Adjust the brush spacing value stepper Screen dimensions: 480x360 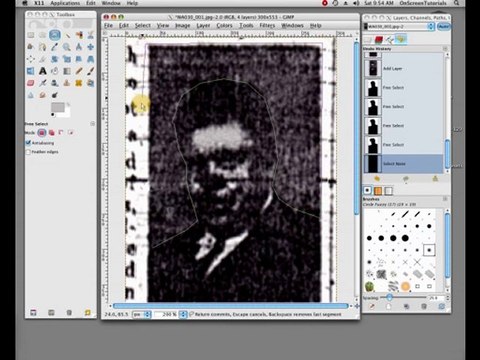click(x=447, y=298)
